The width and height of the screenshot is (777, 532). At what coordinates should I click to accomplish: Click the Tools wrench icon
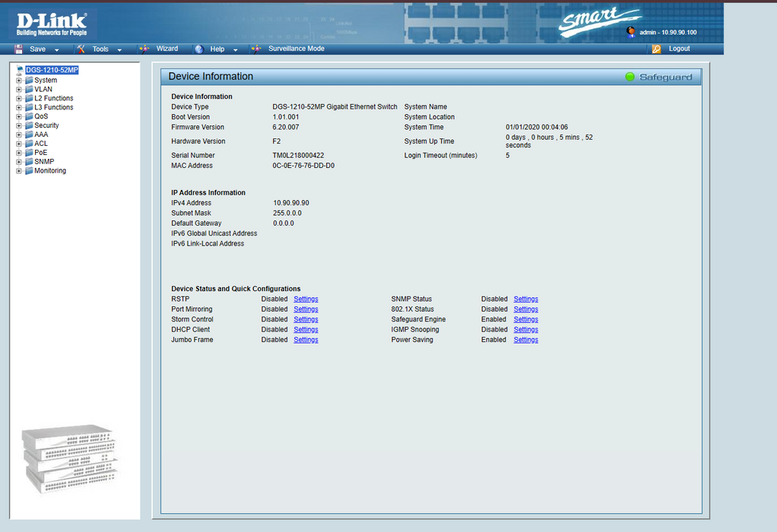81,49
